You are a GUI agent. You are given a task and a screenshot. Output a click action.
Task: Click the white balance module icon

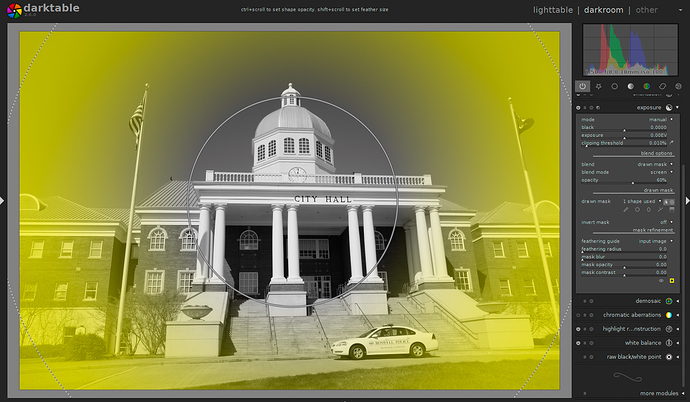[669, 343]
